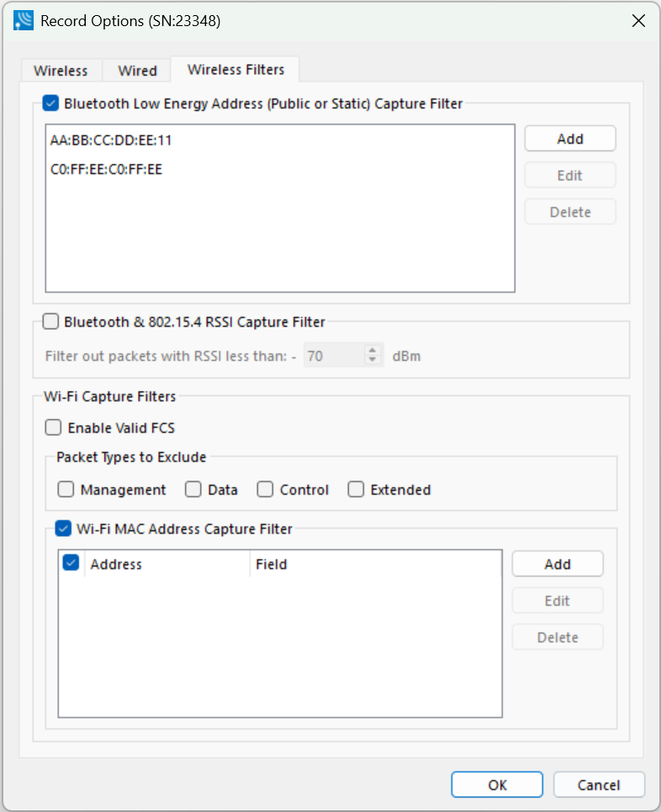The image size is (661, 812).
Task: Switch to the Wireless tab
Action: point(61,71)
